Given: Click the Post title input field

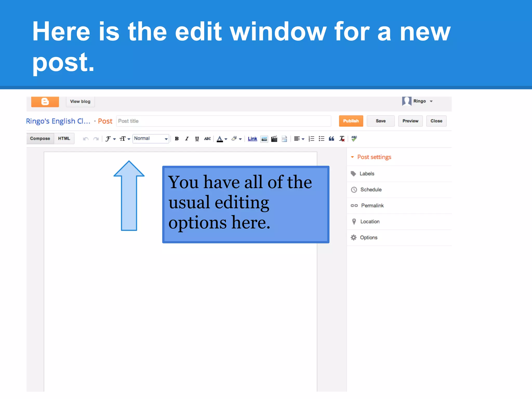Looking at the screenshot, I should click(224, 121).
